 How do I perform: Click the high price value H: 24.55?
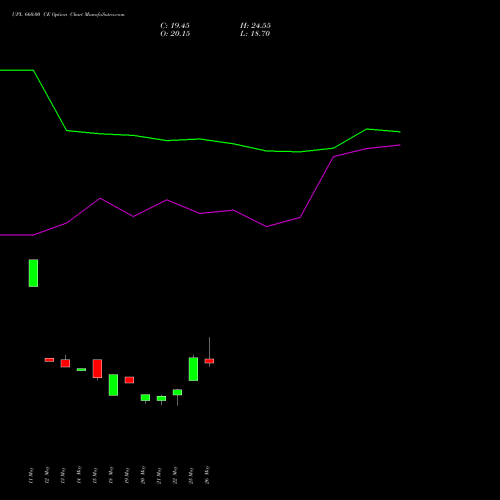(255, 26)
